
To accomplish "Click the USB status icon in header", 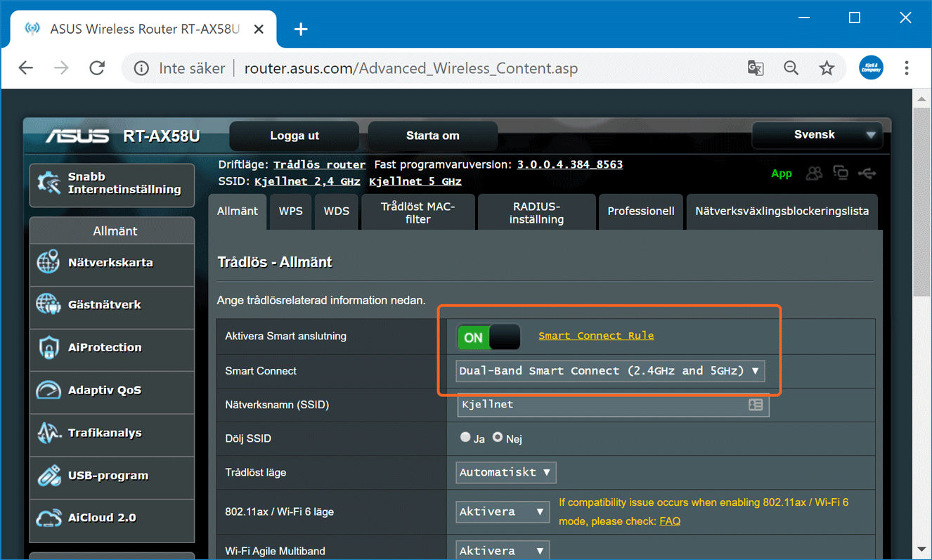I will point(867,173).
